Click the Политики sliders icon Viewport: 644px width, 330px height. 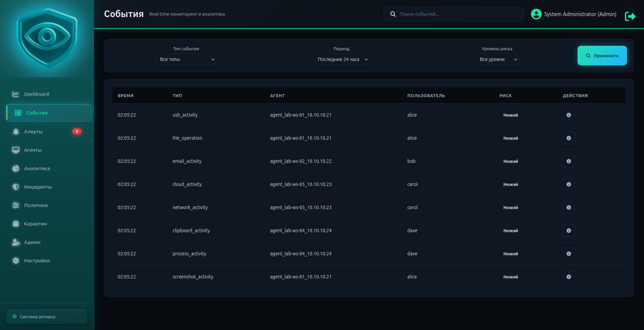click(x=16, y=205)
